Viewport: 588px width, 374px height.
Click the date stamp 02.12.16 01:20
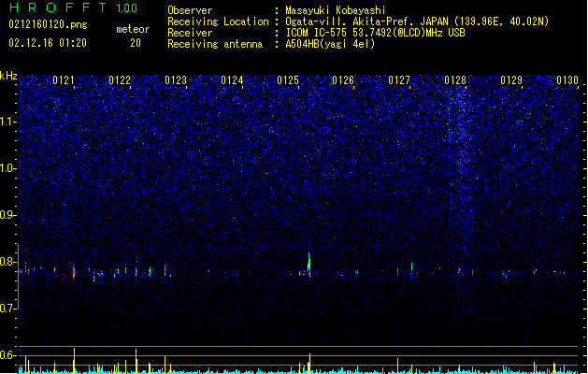click(x=48, y=43)
